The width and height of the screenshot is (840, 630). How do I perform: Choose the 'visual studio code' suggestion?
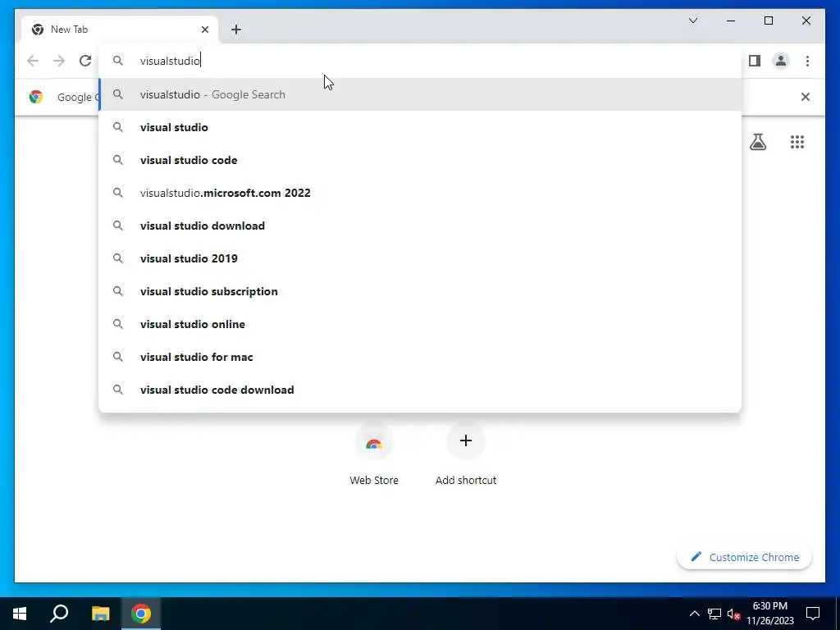click(x=421, y=160)
